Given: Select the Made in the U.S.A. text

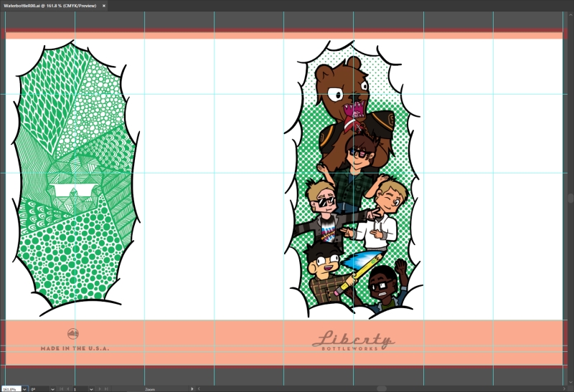Looking at the screenshot, I should tap(75, 348).
